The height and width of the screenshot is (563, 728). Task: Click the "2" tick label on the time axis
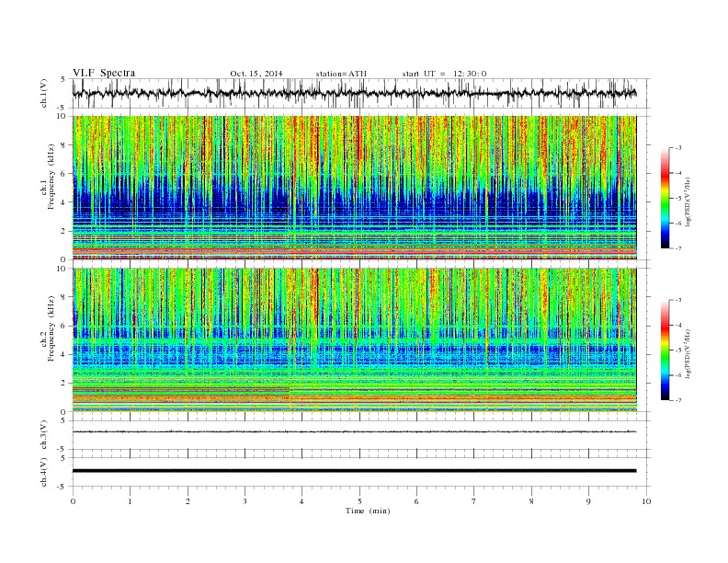[188, 501]
